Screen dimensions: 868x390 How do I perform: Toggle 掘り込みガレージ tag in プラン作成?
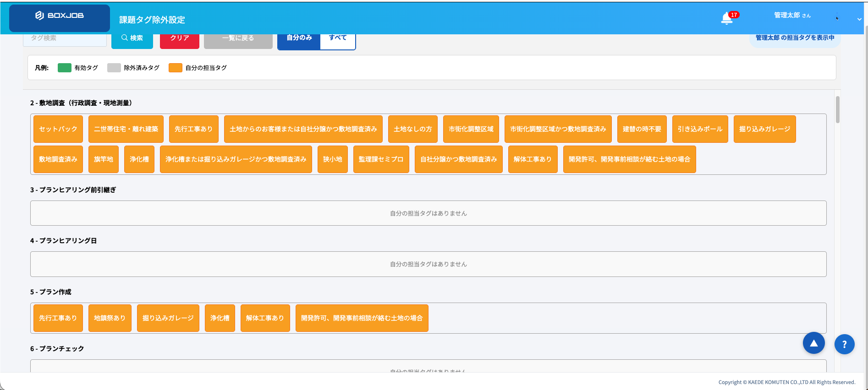click(168, 318)
